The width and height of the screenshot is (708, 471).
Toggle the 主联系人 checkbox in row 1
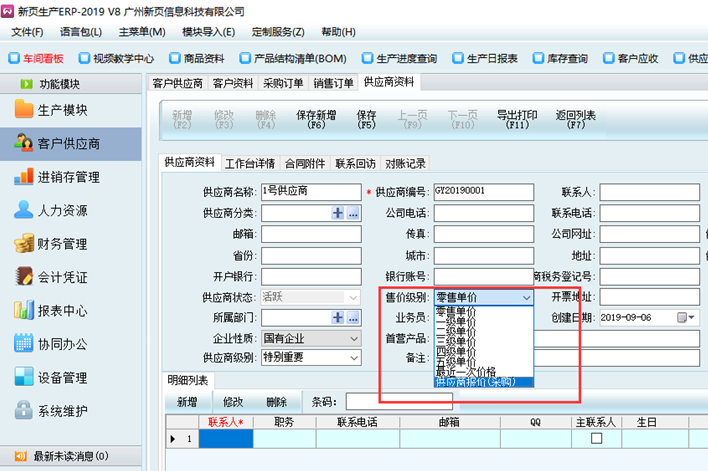[x=595, y=439]
